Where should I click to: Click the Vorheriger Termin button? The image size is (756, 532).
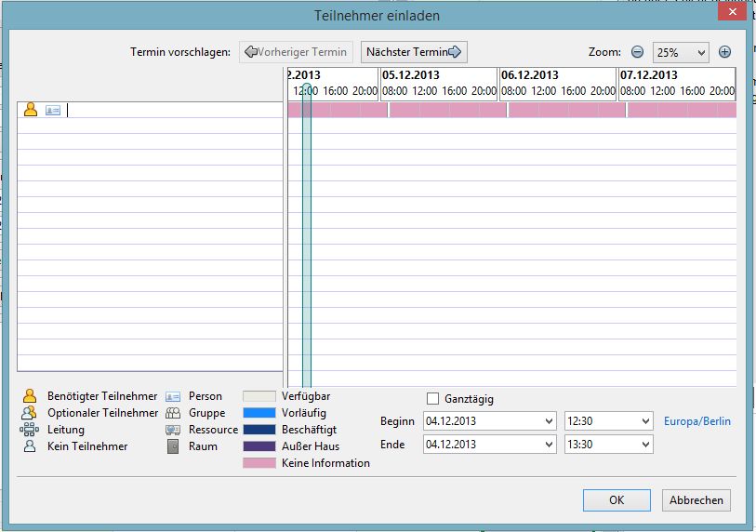coord(296,52)
